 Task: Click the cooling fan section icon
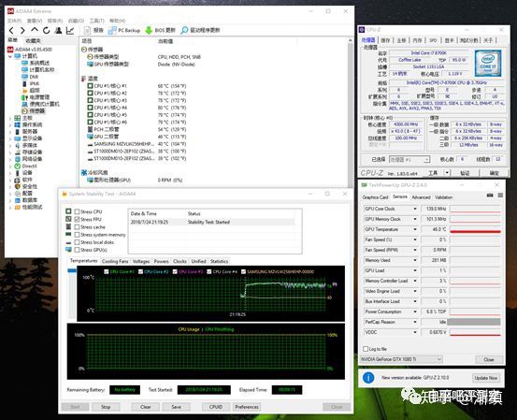(x=84, y=172)
